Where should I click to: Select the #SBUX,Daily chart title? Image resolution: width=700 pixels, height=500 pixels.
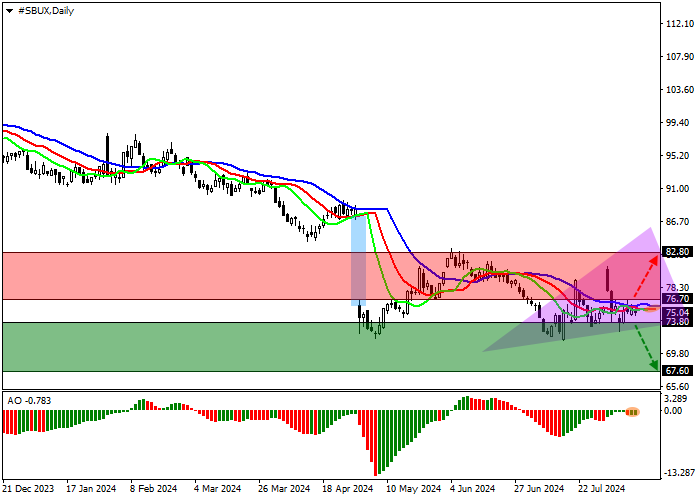click(x=46, y=11)
